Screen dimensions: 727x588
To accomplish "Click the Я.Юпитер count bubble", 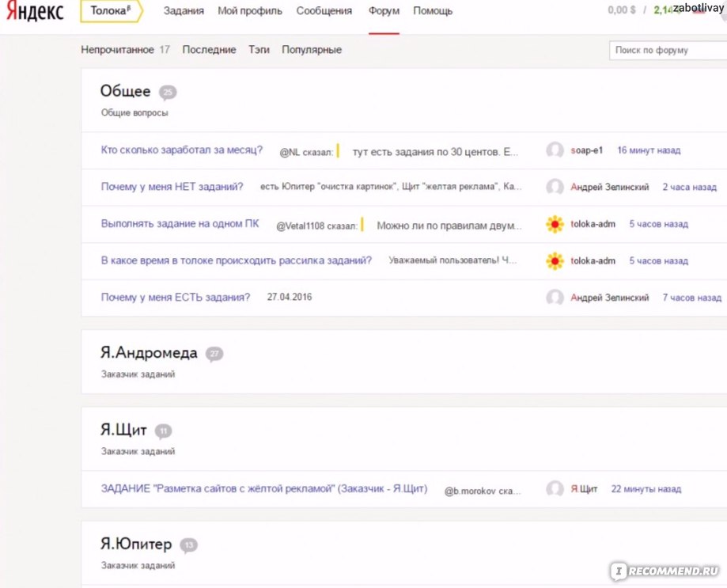I will click(x=187, y=545).
